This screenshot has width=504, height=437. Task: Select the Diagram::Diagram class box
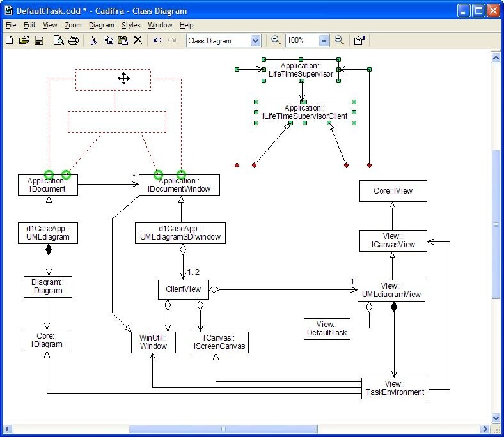(48, 286)
